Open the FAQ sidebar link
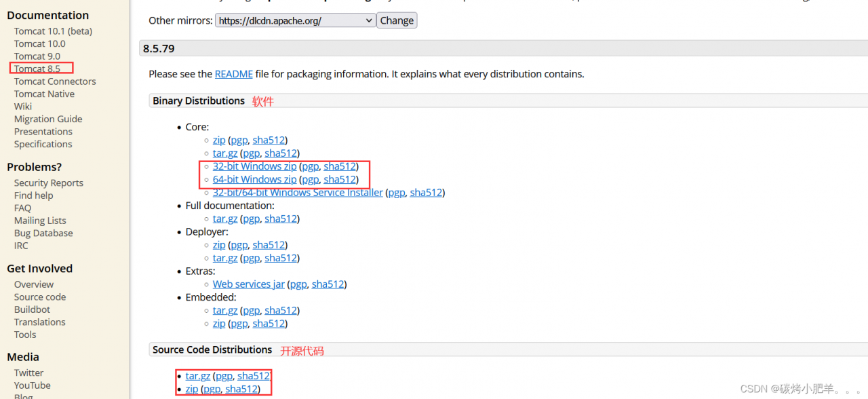 (x=22, y=208)
